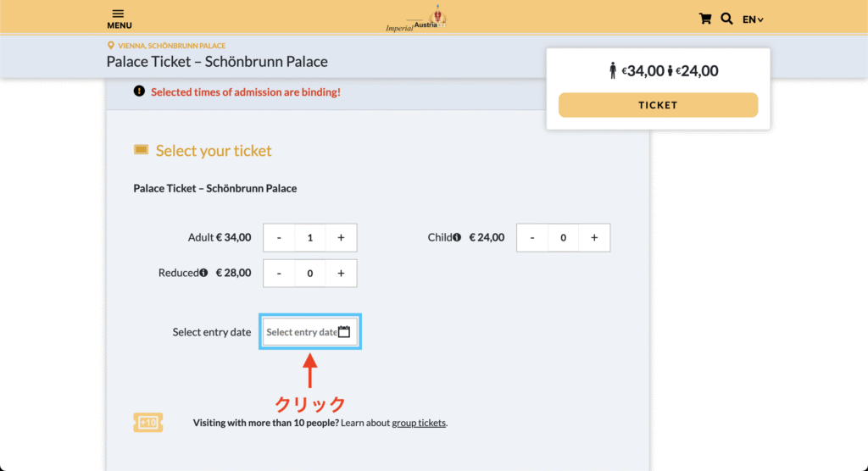Image resolution: width=868 pixels, height=471 pixels.
Task: Click the calendar icon in the date field
Action: click(x=344, y=331)
